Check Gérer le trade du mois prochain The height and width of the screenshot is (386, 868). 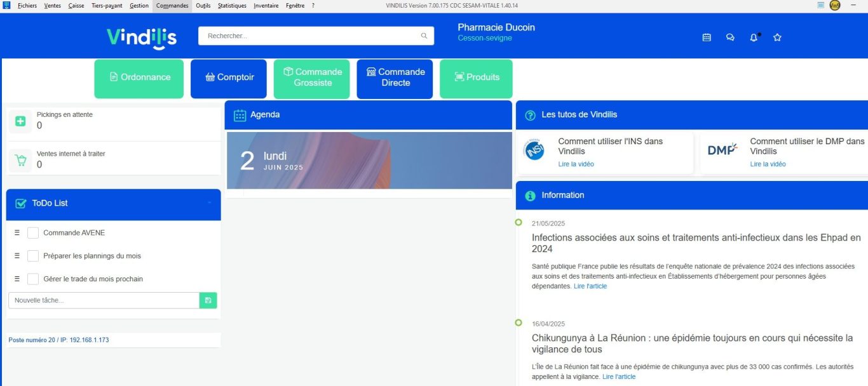click(x=33, y=279)
